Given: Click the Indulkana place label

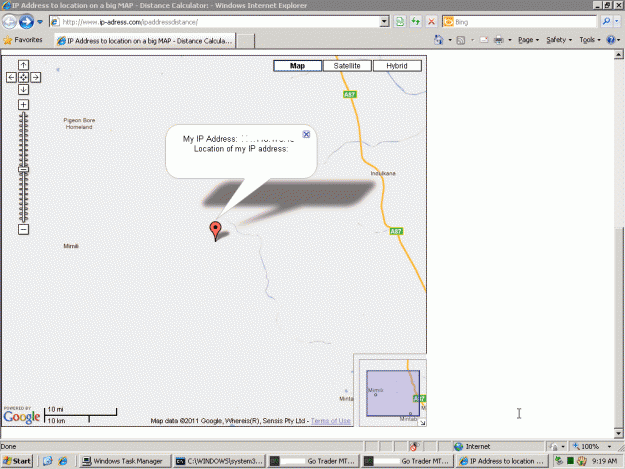Looking at the screenshot, I should (383, 173).
